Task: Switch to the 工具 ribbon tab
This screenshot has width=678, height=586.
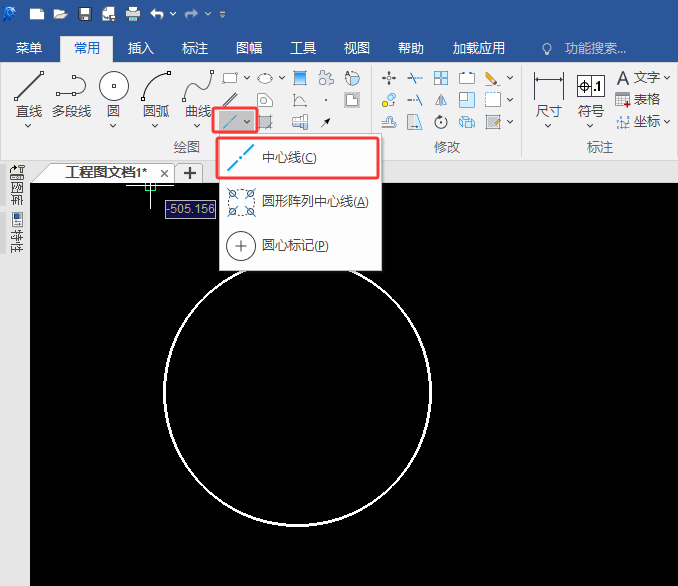Action: [303, 48]
